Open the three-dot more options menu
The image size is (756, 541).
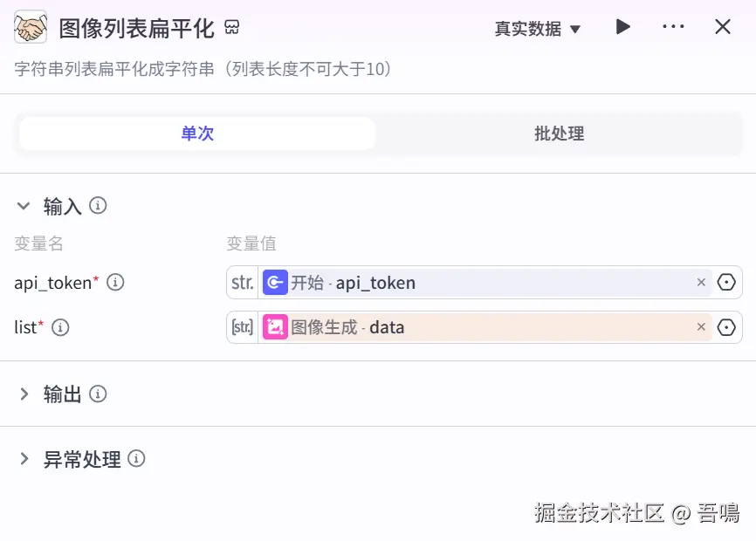673,27
